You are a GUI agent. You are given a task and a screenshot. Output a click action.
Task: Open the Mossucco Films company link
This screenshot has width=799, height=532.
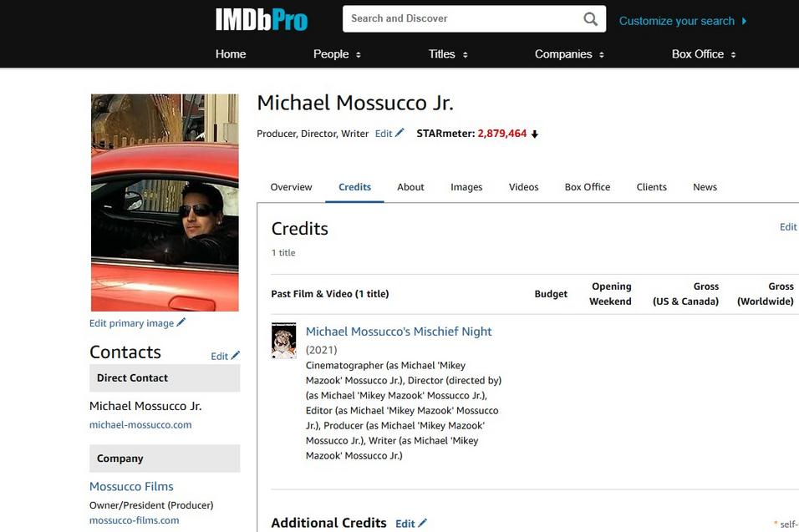click(131, 486)
